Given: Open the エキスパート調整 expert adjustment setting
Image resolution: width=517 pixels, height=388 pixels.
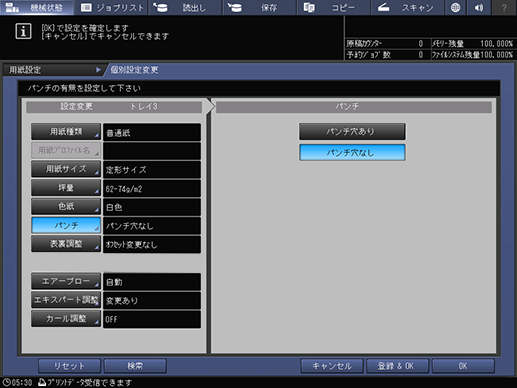Looking at the screenshot, I should 66,300.
